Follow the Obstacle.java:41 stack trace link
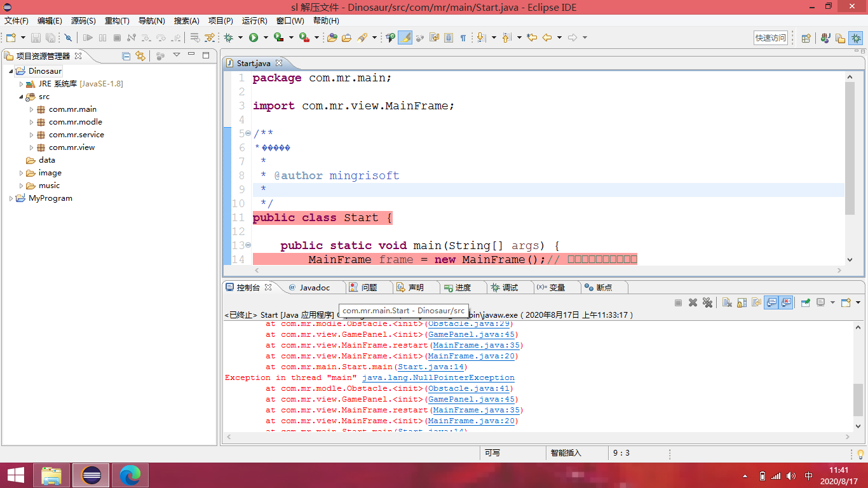Image resolution: width=868 pixels, height=488 pixels. (470, 388)
